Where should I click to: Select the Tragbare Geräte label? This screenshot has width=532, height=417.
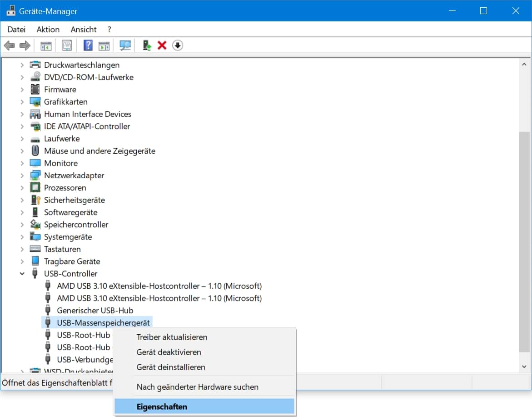(x=72, y=261)
